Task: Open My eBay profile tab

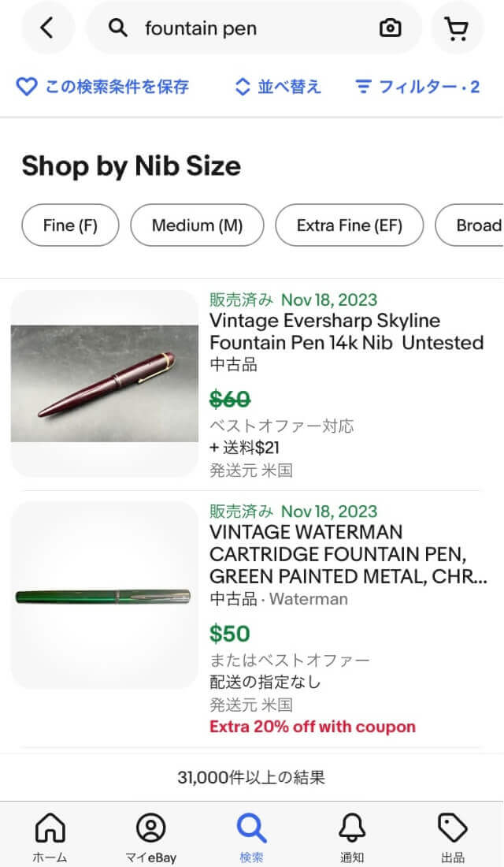Action: tap(150, 837)
